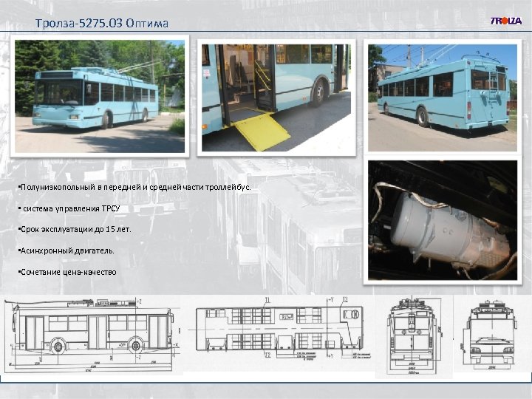This screenshot has width=532, height=399.
Task: Click the bullet 'Полунизкопольный в передней и средней части троллейбус'
Action: pos(134,187)
